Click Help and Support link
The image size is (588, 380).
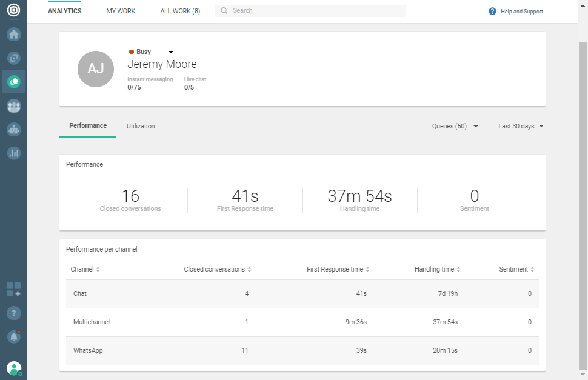click(516, 12)
